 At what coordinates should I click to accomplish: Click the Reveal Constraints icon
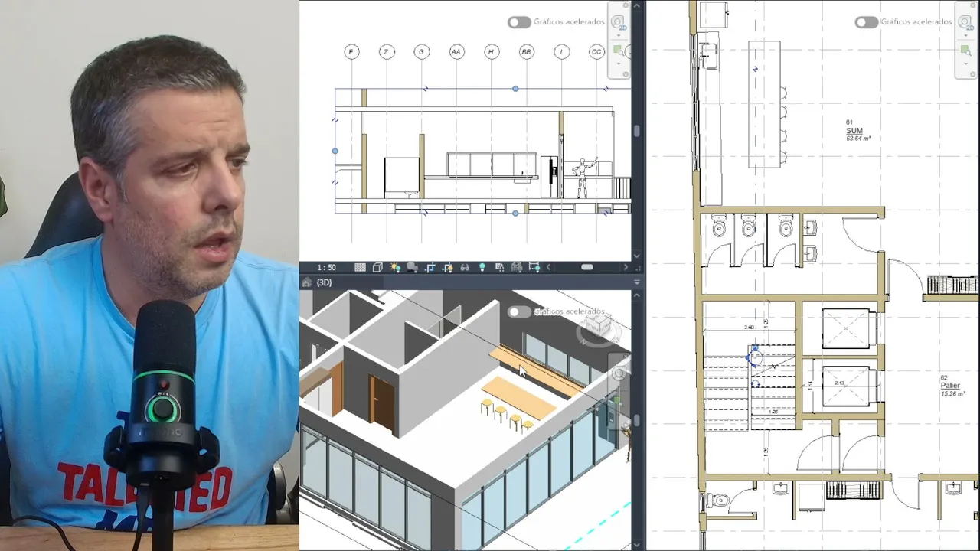pyautogui.click(x=534, y=267)
